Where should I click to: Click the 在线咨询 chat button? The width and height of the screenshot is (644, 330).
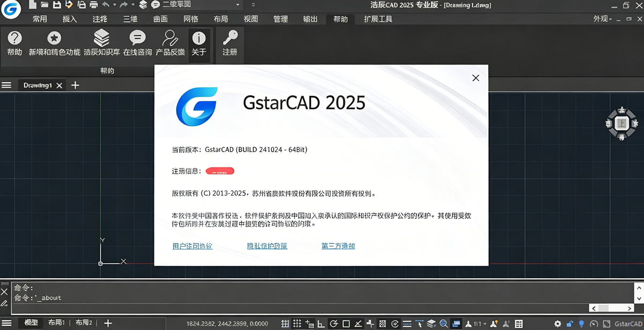click(x=138, y=43)
